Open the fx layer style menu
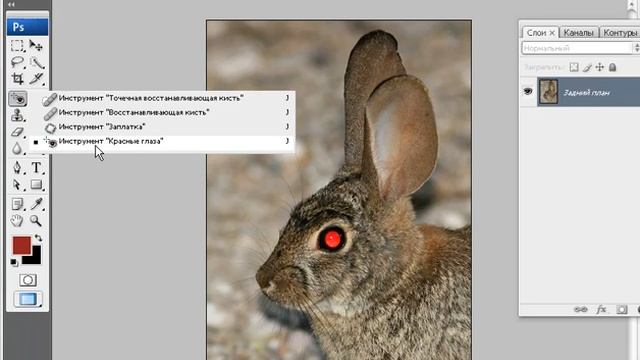This screenshot has width=640, height=360. [x=601, y=309]
